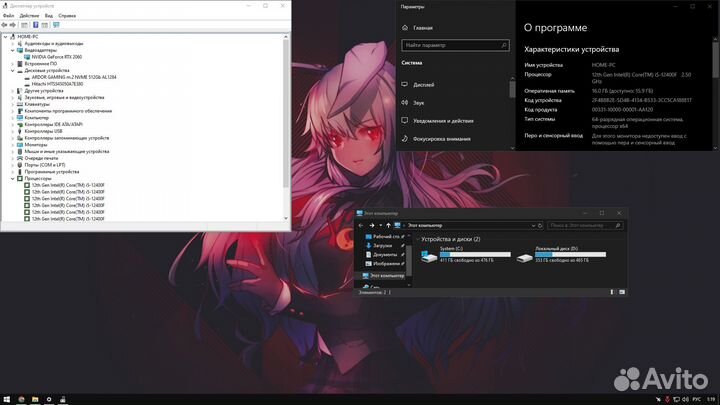Click Back arrow in Explorer window
720x405 pixels.
[x=361, y=225]
